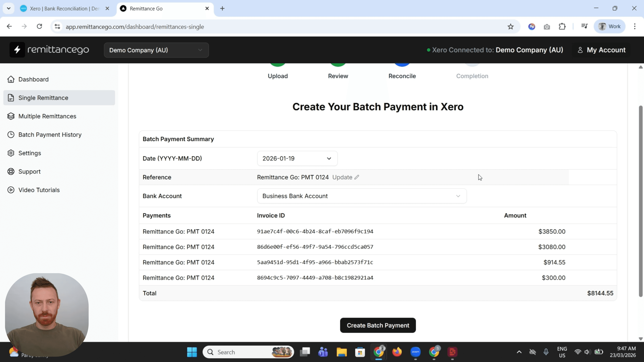
Task: Click the Upload step label
Action: (x=278, y=76)
